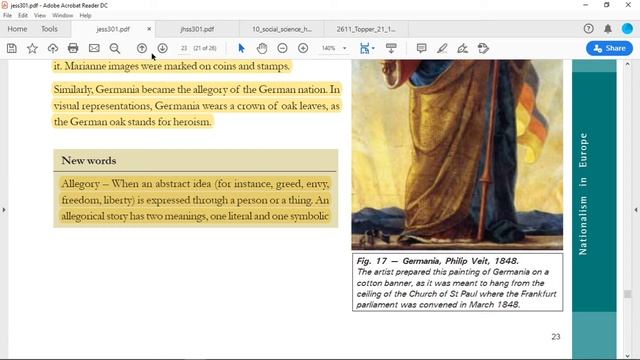Switch to the Tools tab

point(49,29)
